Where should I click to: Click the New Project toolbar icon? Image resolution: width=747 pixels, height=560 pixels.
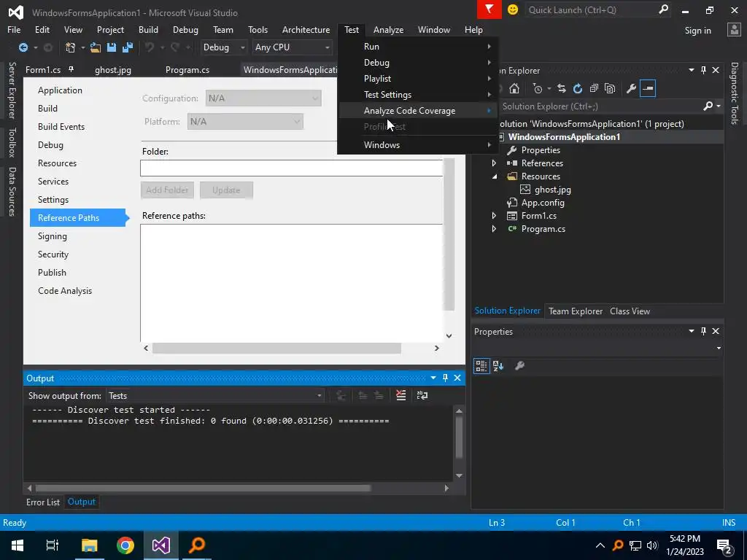click(71, 47)
